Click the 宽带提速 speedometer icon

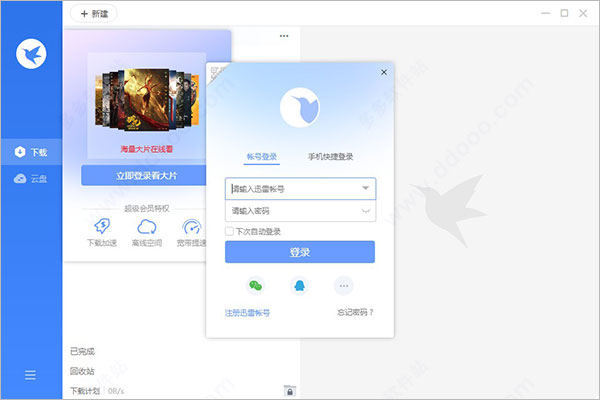tap(192, 227)
